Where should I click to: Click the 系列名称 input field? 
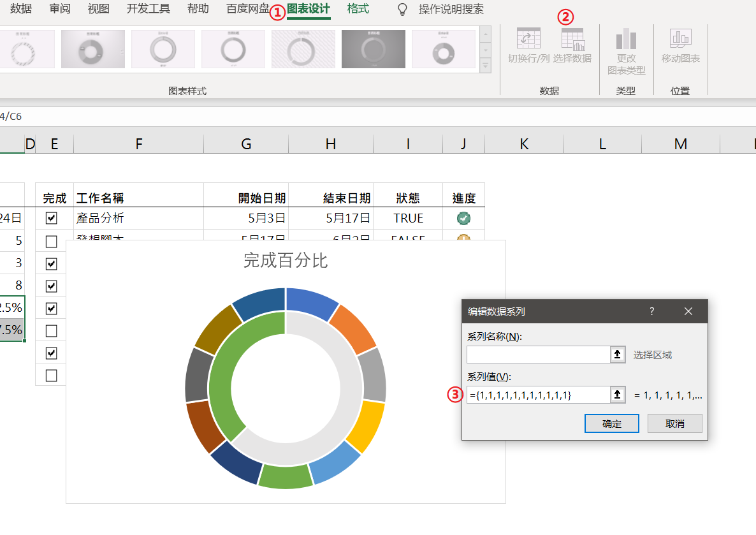tap(539, 355)
